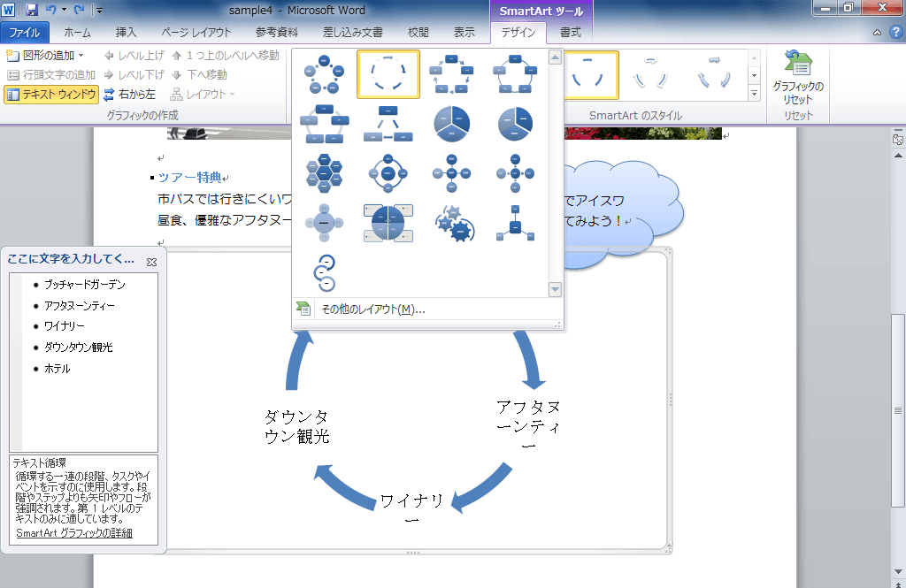The height and width of the screenshot is (588, 906).
Task: Switch to 表示 tab
Action: pyautogui.click(x=464, y=33)
